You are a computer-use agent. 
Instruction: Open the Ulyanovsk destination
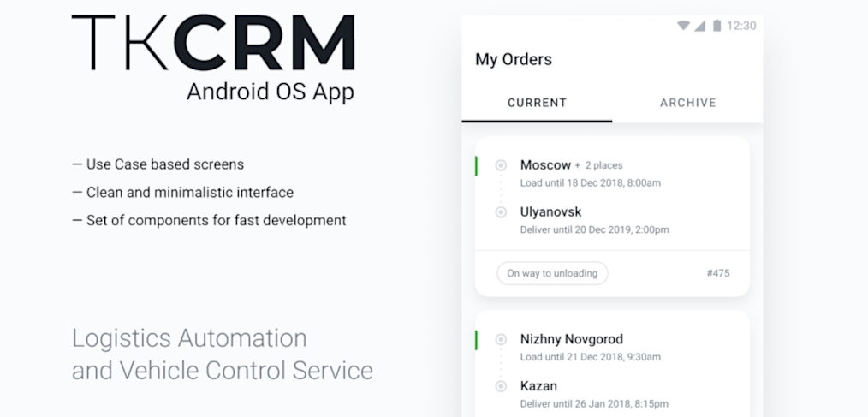550,212
